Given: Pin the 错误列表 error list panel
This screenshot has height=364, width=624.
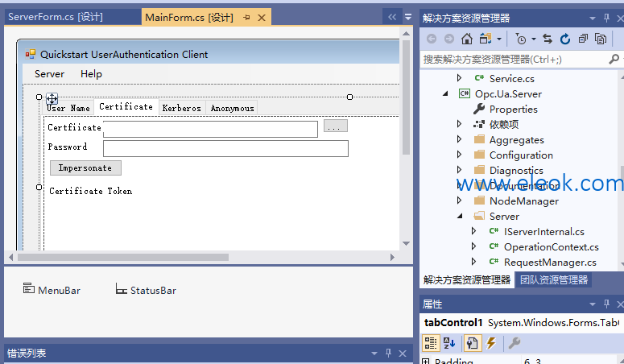Looking at the screenshot, I should (388, 353).
